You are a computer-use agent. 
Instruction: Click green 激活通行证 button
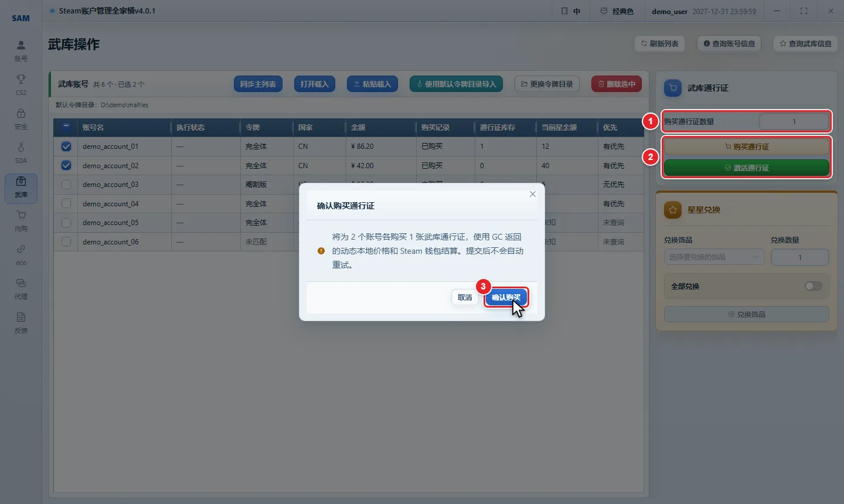click(747, 168)
